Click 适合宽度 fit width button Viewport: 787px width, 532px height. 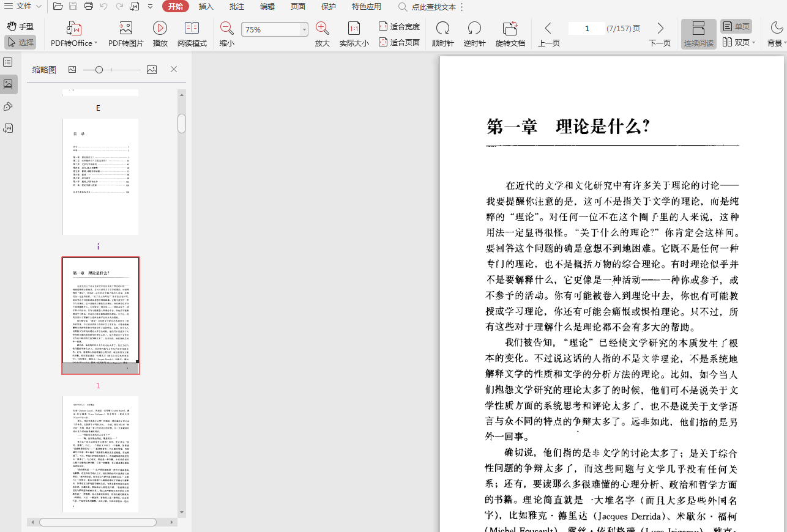pyautogui.click(x=399, y=26)
